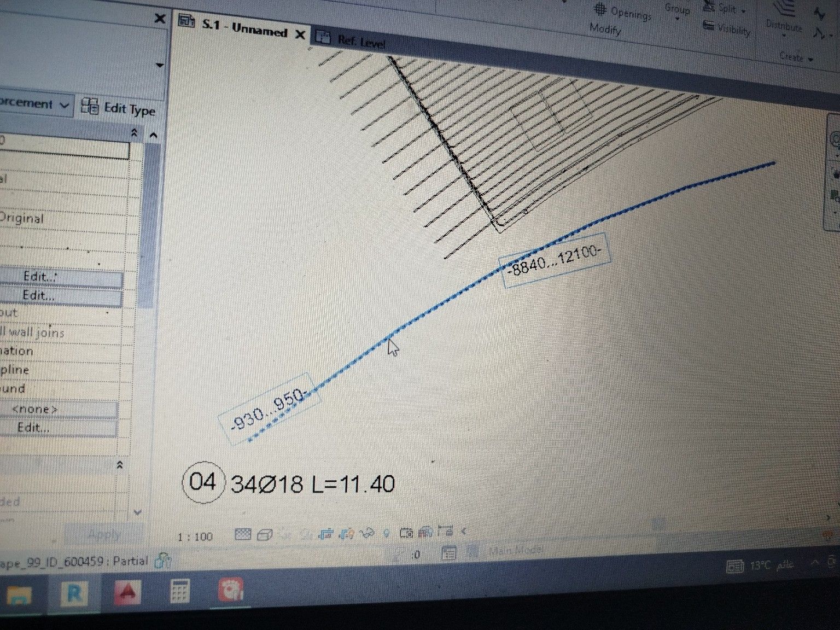Select the -930..950- dimension tag

coord(269,409)
